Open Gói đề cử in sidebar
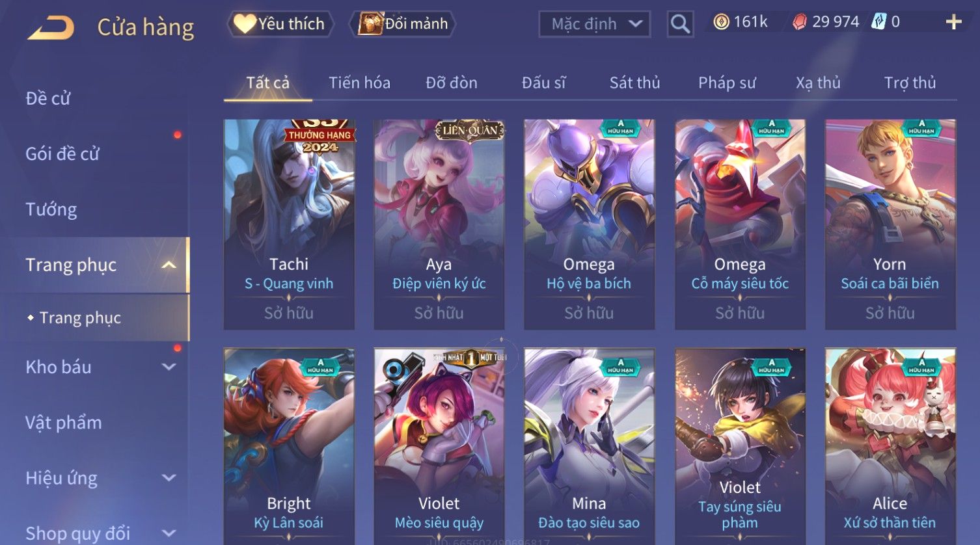The height and width of the screenshot is (545, 980). 62,154
